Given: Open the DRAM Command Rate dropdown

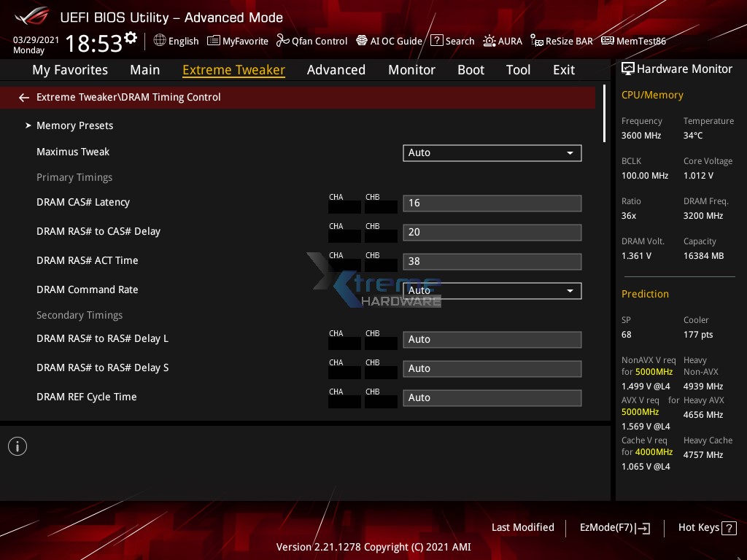Looking at the screenshot, I should tap(492, 290).
